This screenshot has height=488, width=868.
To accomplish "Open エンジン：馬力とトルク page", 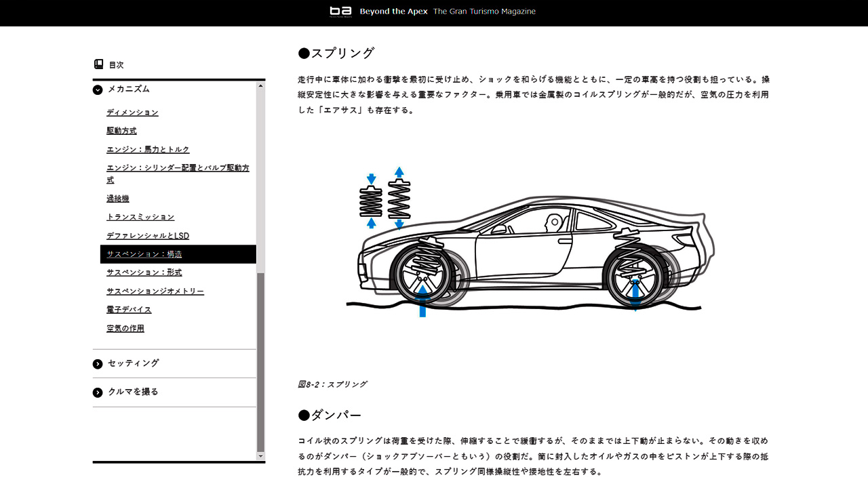I will [x=148, y=149].
